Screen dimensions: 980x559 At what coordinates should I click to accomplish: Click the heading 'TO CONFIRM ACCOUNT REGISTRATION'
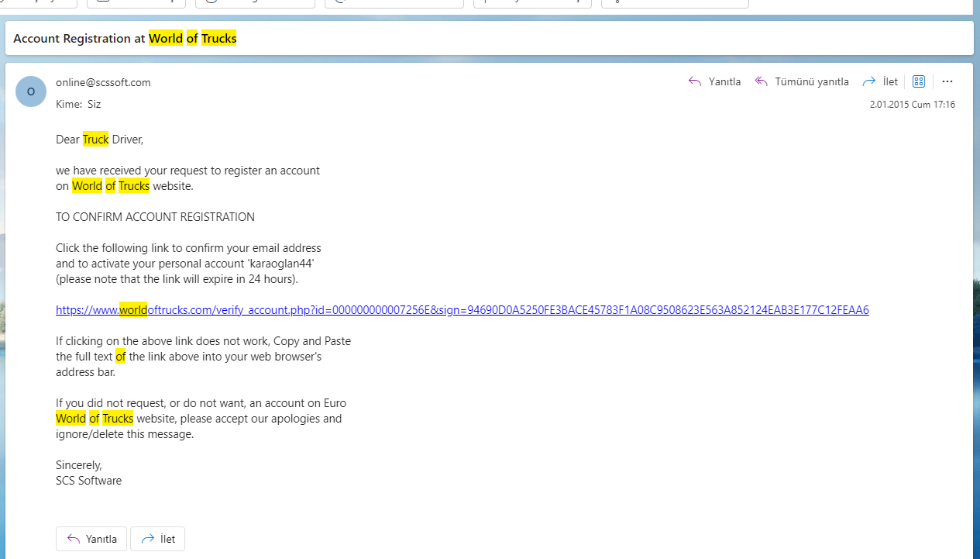click(155, 217)
